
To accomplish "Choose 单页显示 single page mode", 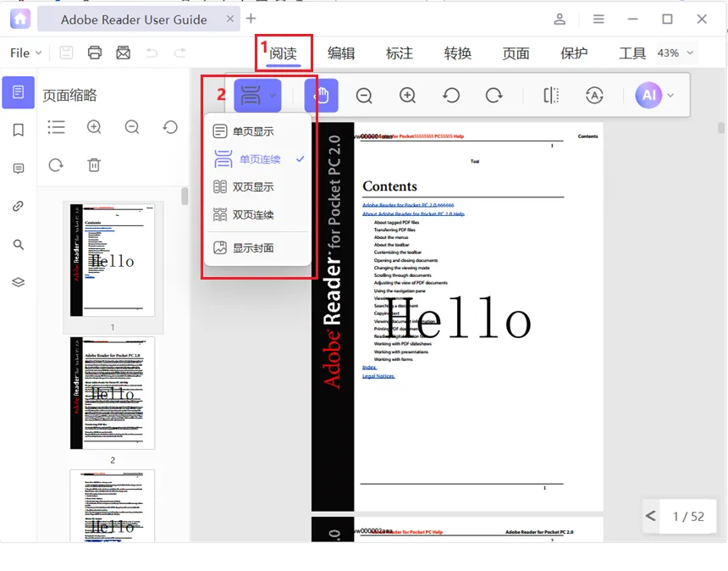I will coord(257,131).
